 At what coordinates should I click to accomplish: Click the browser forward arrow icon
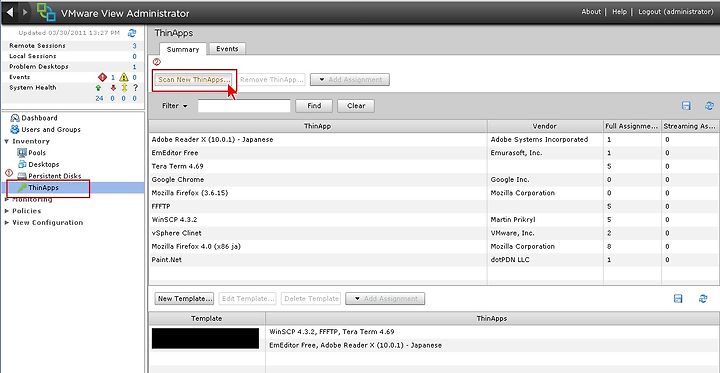pos(25,13)
